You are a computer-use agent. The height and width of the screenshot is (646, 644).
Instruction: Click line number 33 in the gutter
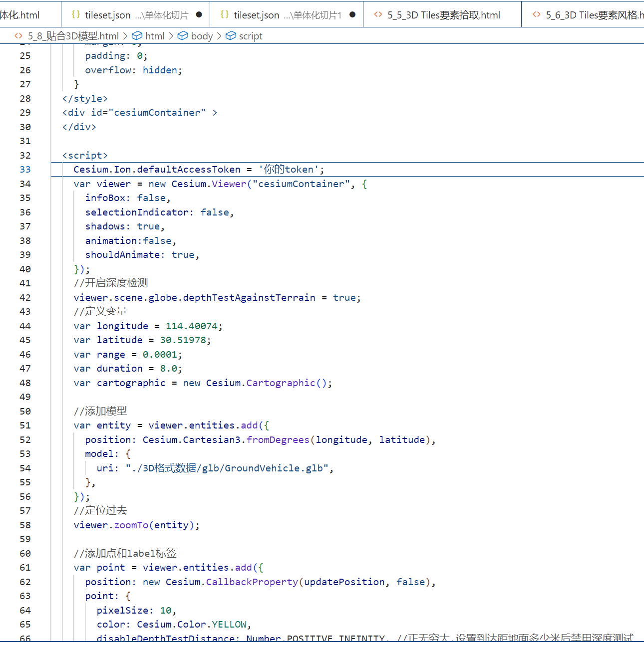tap(25, 170)
